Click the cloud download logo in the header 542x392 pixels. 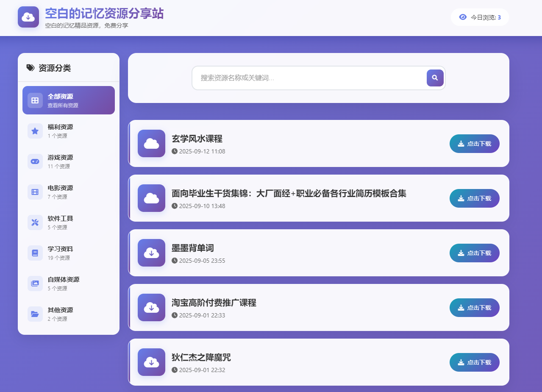(x=28, y=17)
